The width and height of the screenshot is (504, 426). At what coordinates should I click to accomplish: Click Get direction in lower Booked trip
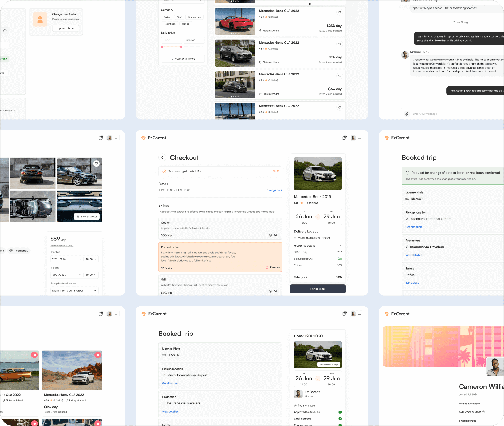(170, 384)
